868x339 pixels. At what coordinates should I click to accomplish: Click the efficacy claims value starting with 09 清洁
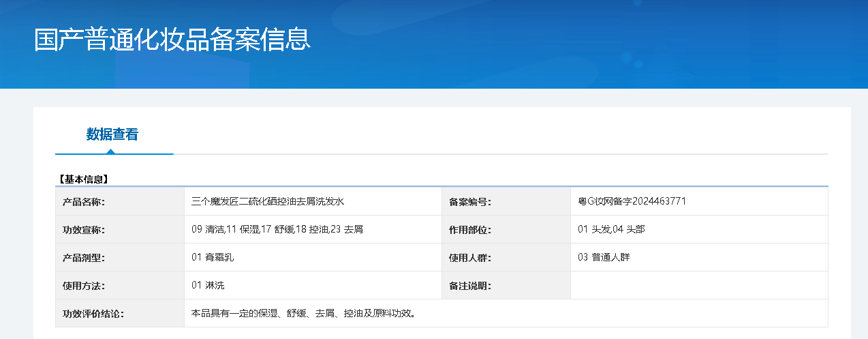pos(277,229)
